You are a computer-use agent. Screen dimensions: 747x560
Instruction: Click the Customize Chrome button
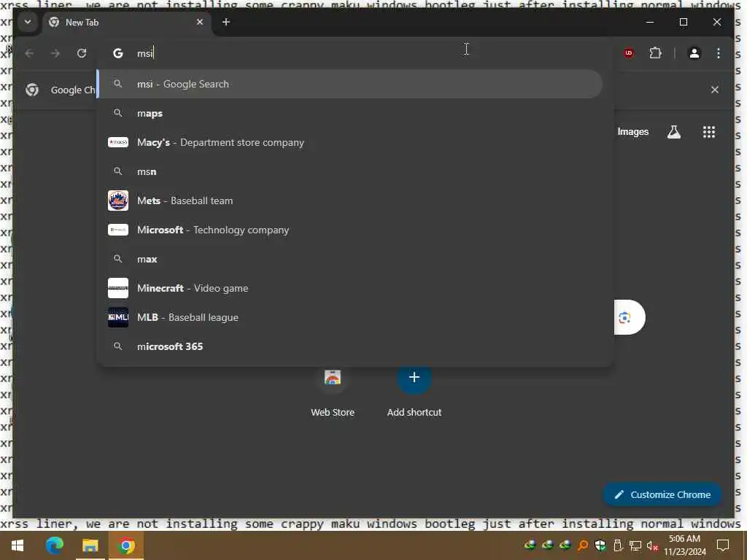(662, 495)
